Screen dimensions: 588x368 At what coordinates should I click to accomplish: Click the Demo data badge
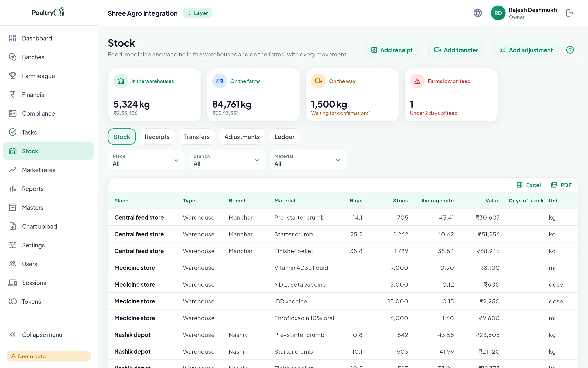click(49, 356)
